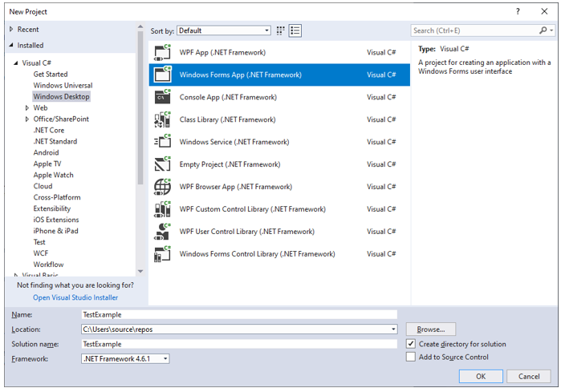
Task: Click the help question mark button
Action: (x=518, y=11)
